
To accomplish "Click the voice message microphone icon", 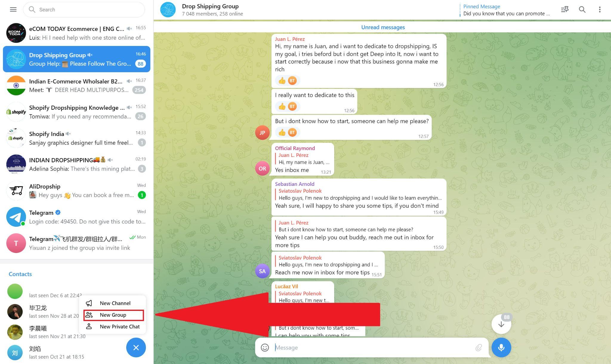I will coord(501,347).
